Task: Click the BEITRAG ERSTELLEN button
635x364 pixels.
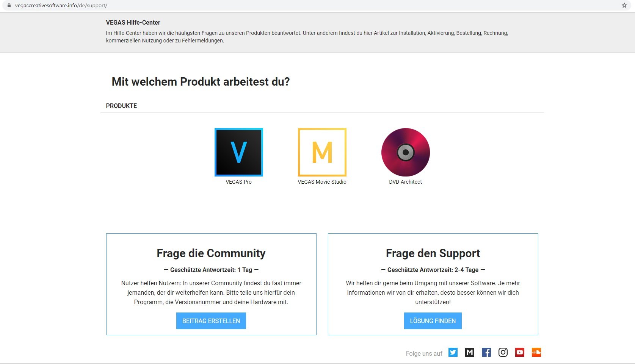Action: pyautogui.click(x=211, y=321)
